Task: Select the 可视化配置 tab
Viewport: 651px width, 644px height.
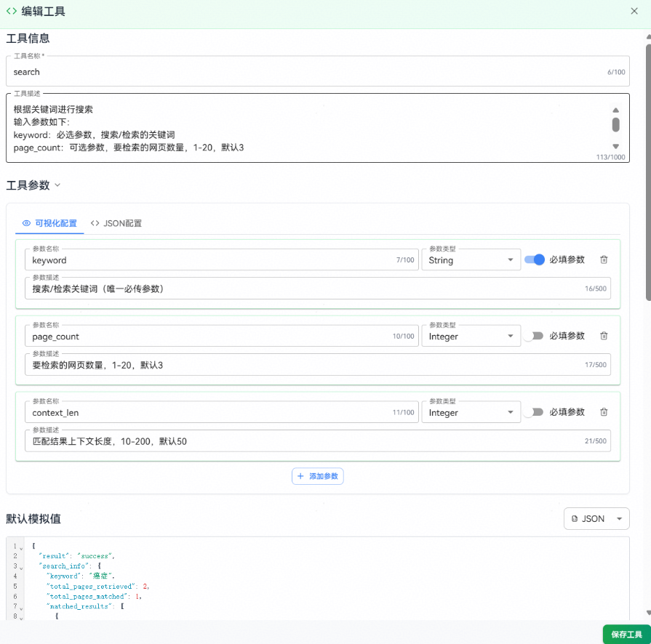Action: click(49, 223)
